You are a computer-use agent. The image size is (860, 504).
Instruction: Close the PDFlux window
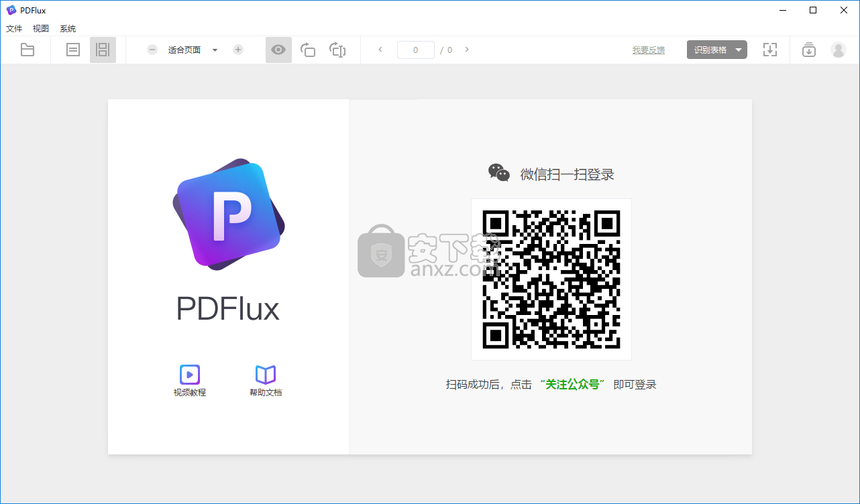tap(844, 10)
